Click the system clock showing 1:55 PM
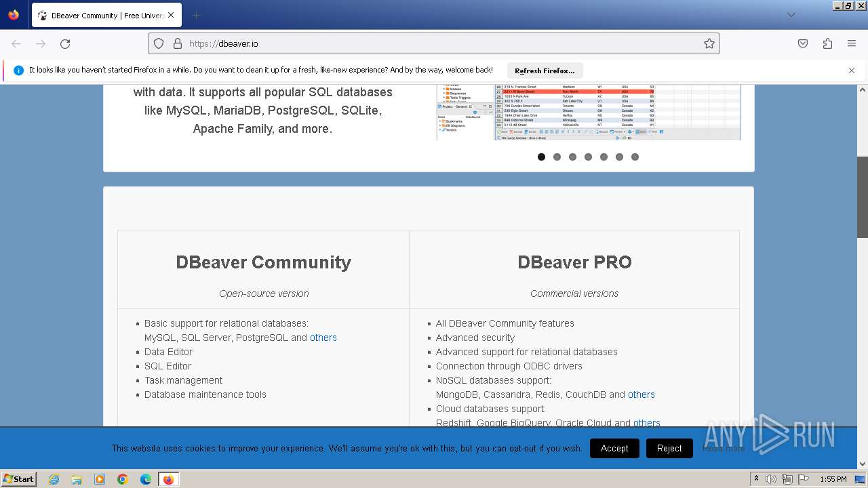868x488 pixels. [833, 479]
